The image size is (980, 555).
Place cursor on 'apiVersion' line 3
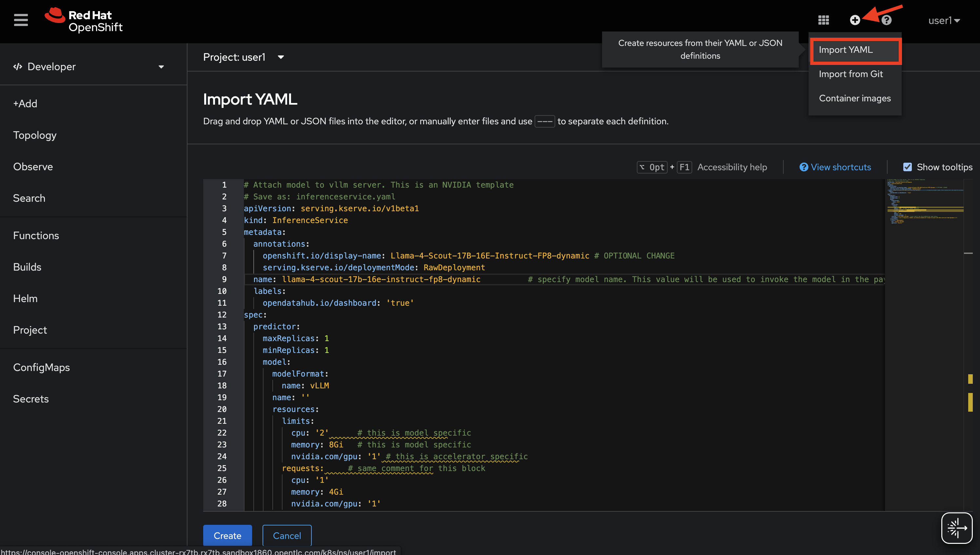[331, 209]
